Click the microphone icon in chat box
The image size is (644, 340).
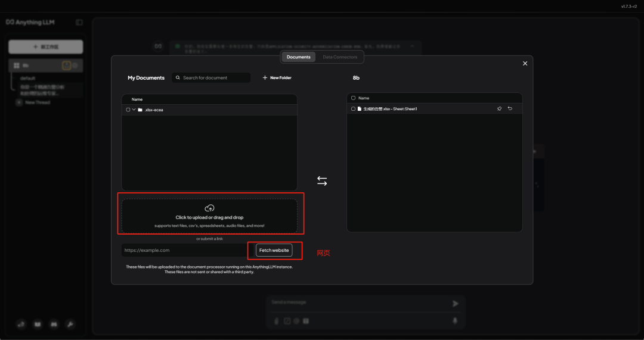455,321
